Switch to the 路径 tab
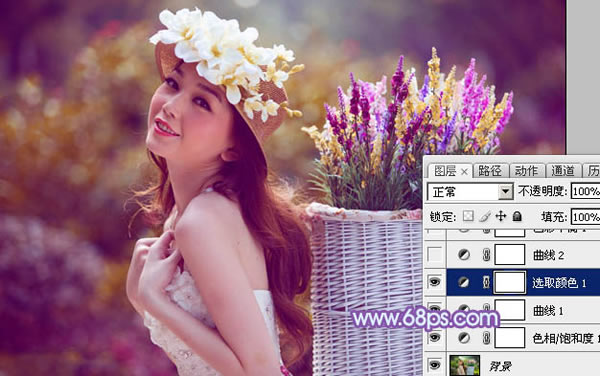Screen dimensions: 600x376 [490, 171]
